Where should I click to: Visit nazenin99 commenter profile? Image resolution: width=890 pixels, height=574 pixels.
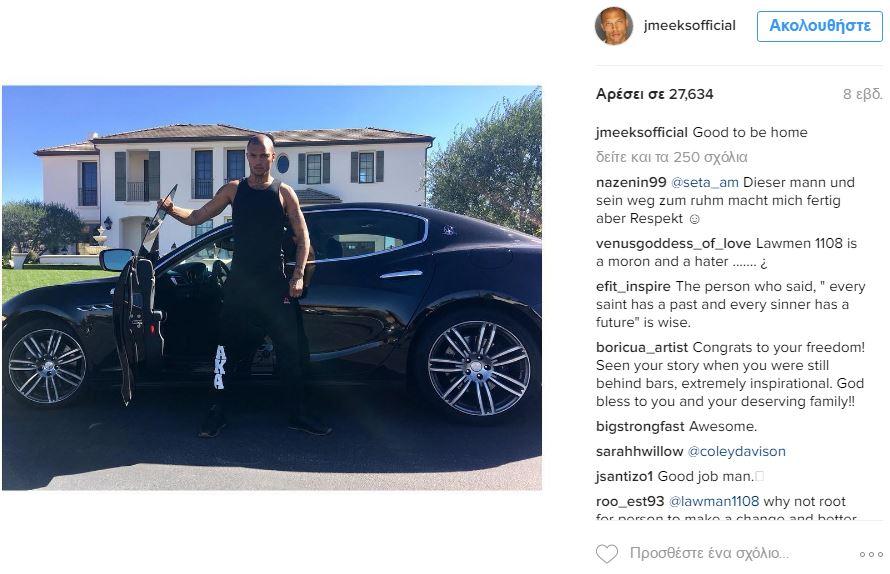631,183
